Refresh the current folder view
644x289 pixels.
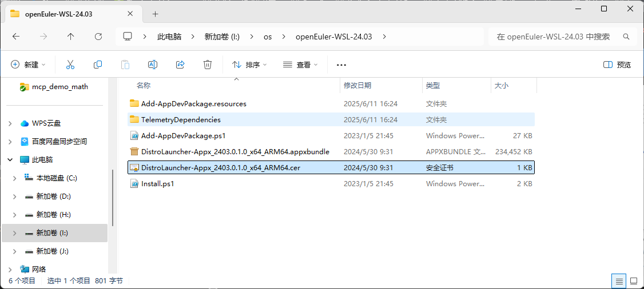[x=98, y=37]
